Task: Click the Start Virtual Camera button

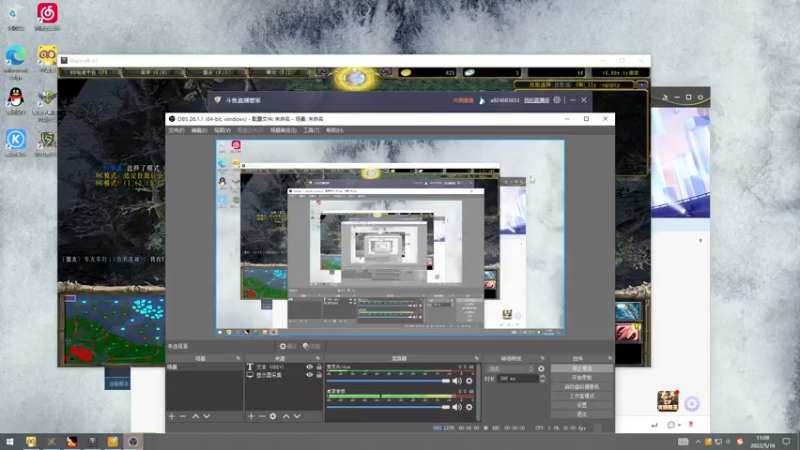Action: click(582, 387)
